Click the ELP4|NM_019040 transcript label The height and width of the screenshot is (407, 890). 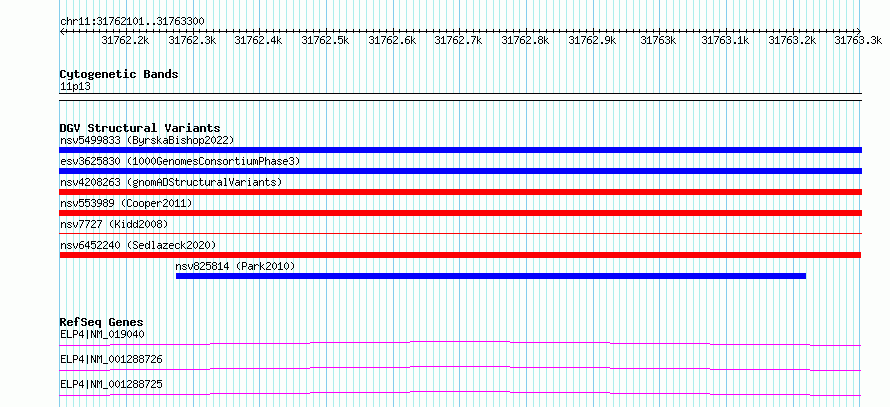click(102, 334)
